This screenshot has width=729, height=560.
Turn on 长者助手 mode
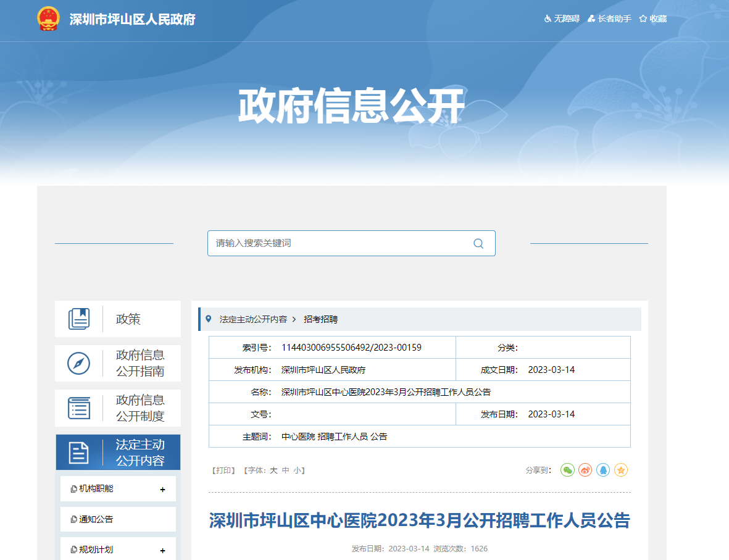(x=609, y=19)
